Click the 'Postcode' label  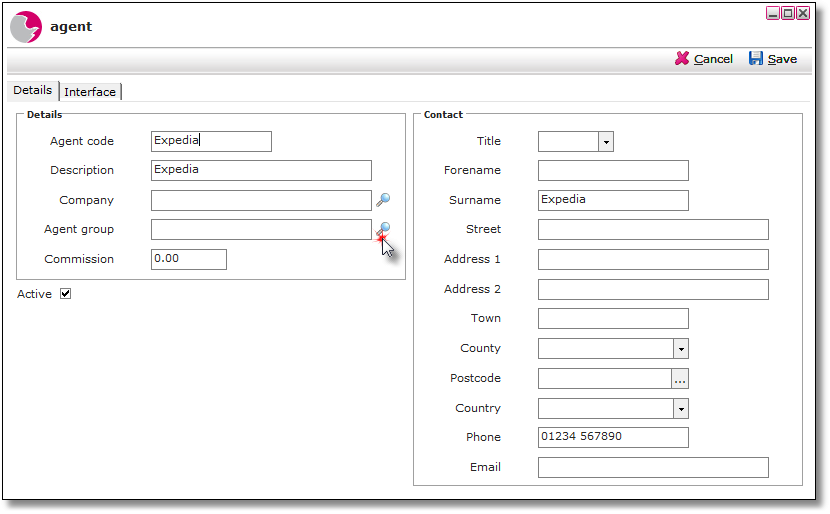pos(475,378)
